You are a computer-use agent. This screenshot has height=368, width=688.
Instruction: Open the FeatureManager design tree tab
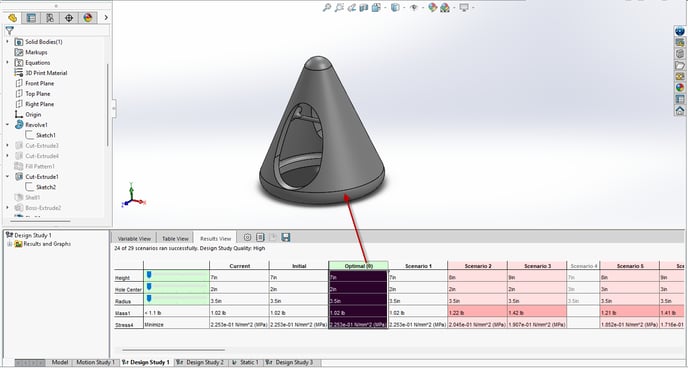pos(12,18)
